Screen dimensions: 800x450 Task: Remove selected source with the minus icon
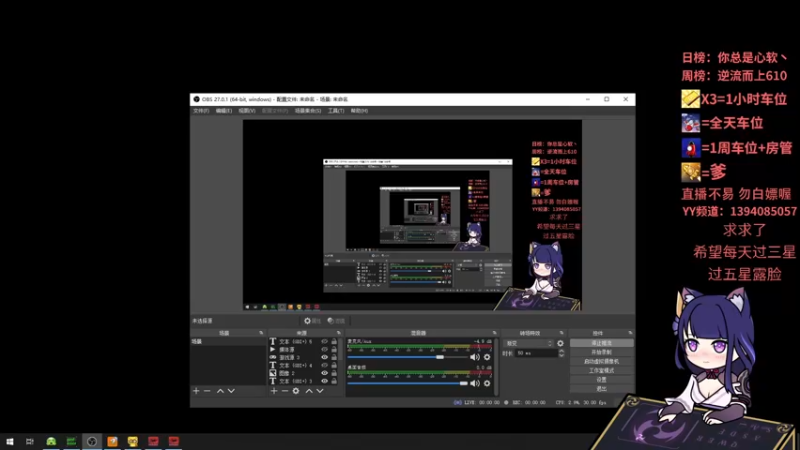click(x=285, y=391)
